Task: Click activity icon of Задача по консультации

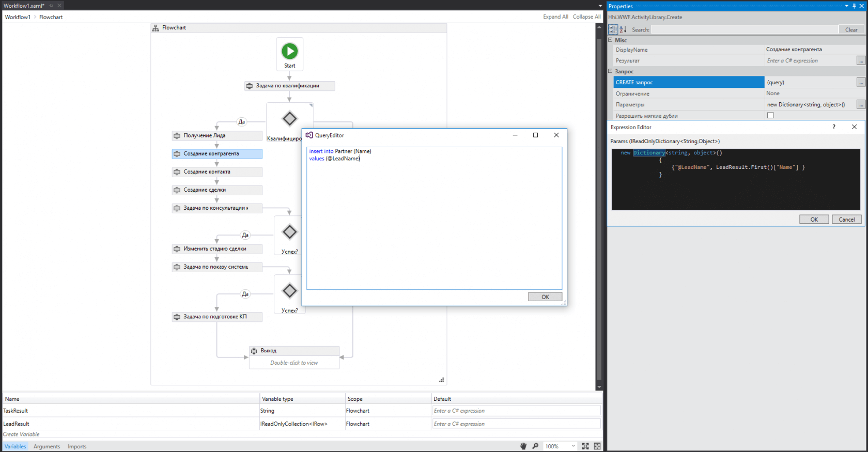Action: coord(177,208)
